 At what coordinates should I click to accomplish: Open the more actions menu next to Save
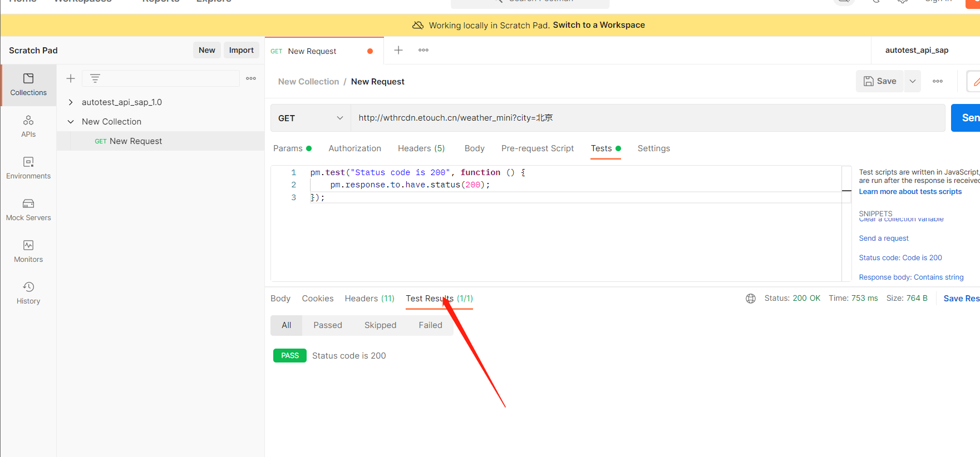(938, 81)
